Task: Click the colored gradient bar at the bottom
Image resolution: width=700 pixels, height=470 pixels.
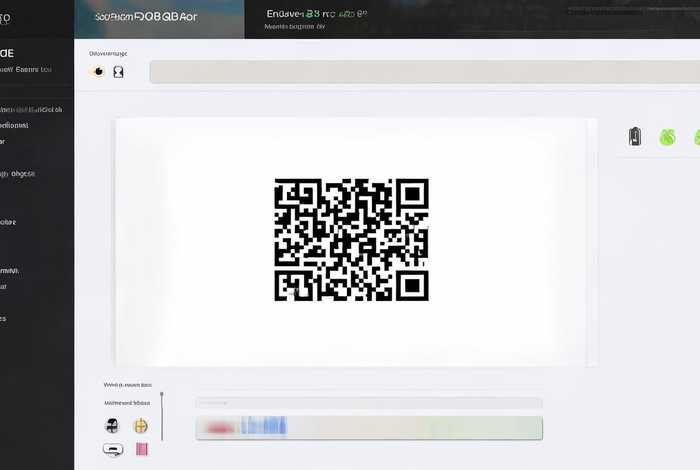Action: pyautogui.click(x=369, y=427)
